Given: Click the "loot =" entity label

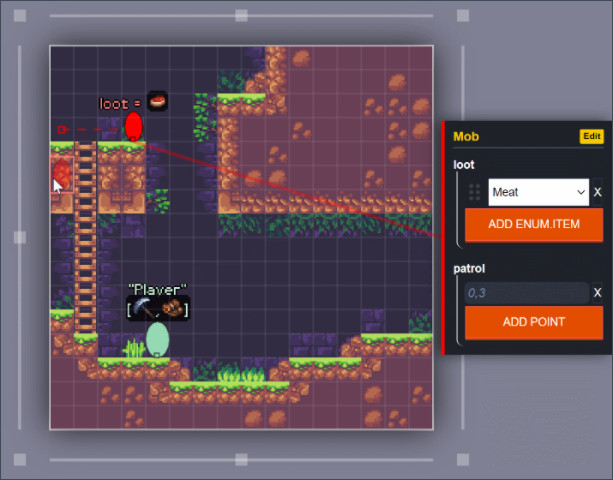Looking at the screenshot, I should (120, 104).
